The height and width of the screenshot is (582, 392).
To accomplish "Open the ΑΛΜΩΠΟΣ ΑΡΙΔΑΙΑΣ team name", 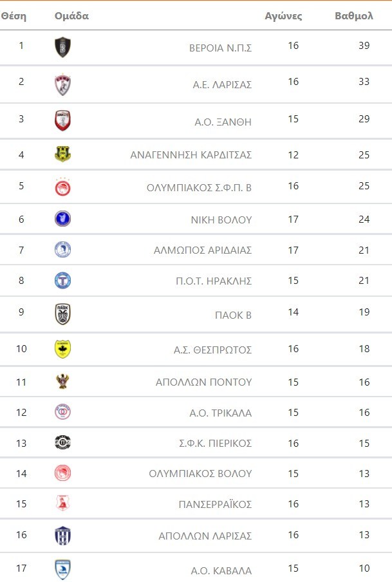I will [x=203, y=250].
